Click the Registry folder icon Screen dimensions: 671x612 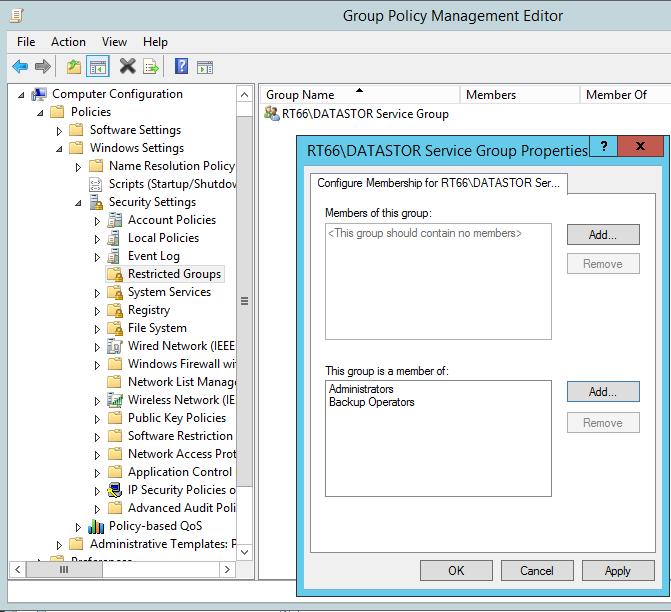click(x=115, y=310)
